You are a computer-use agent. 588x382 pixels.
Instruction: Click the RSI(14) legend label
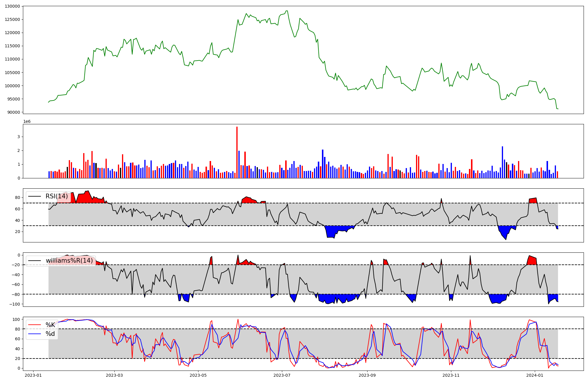56,196
